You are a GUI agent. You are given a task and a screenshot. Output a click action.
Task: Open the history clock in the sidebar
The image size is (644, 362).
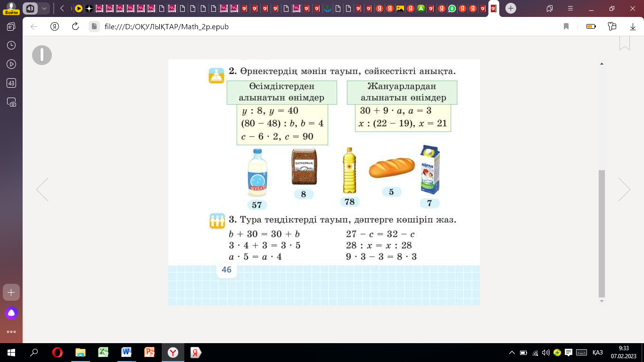[11, 45]
